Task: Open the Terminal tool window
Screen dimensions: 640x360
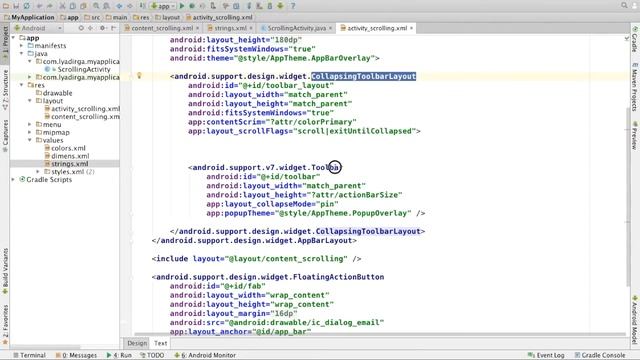Action: [x=29, y=355]
